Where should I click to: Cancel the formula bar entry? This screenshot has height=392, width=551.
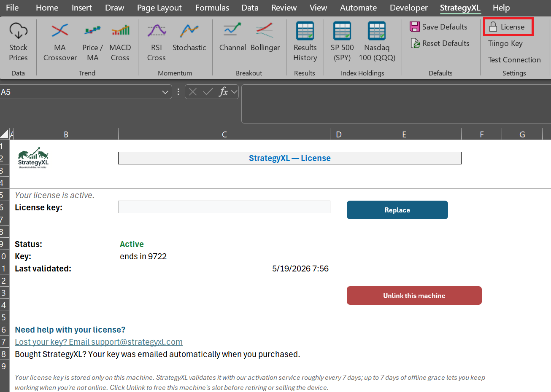193,92
